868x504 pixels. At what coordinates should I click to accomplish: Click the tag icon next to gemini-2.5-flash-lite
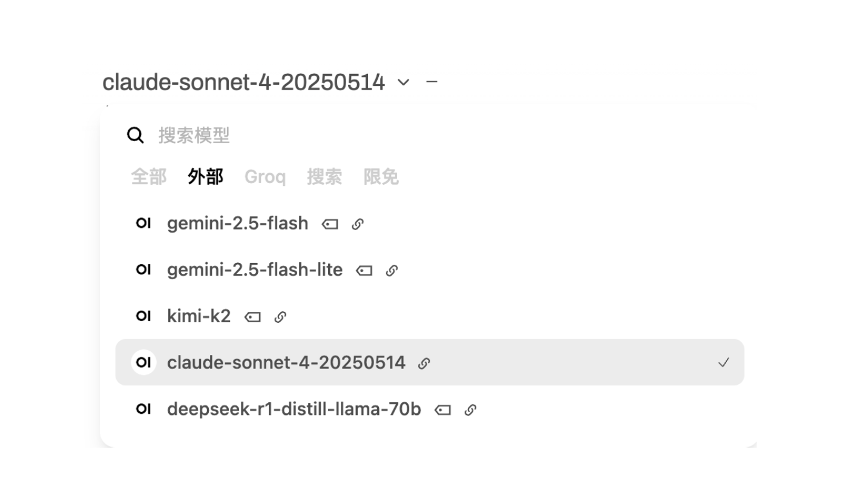pos(364,270)
